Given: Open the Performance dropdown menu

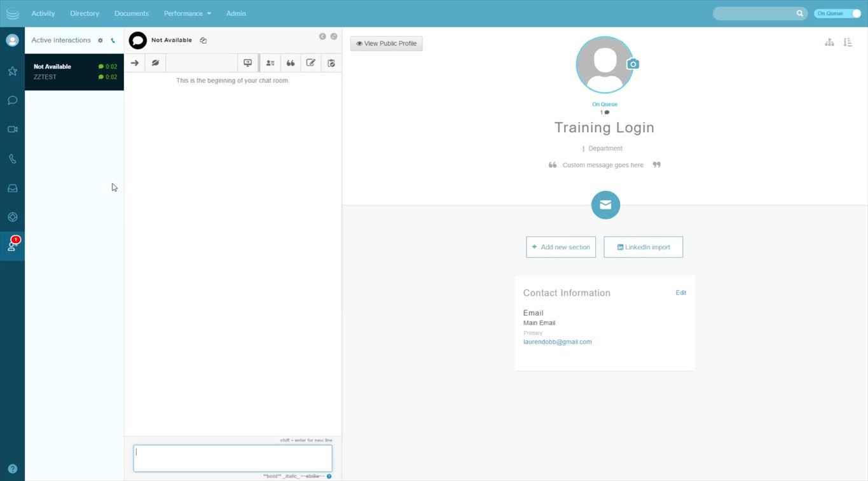Looking at the screenshot, I should coord(187,13).
